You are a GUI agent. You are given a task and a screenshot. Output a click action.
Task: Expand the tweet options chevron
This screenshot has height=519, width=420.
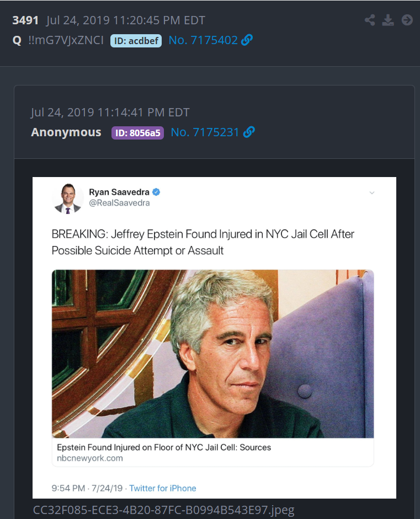(x=371, y=193)
